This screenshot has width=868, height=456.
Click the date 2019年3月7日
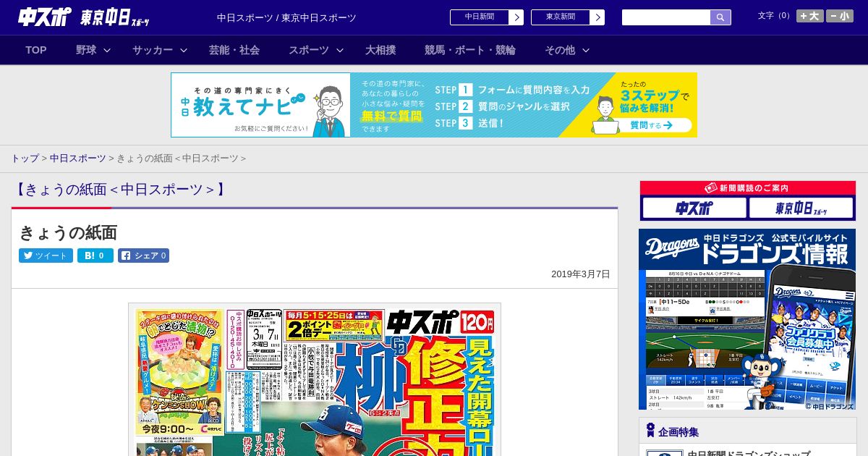tap(581, 274)
